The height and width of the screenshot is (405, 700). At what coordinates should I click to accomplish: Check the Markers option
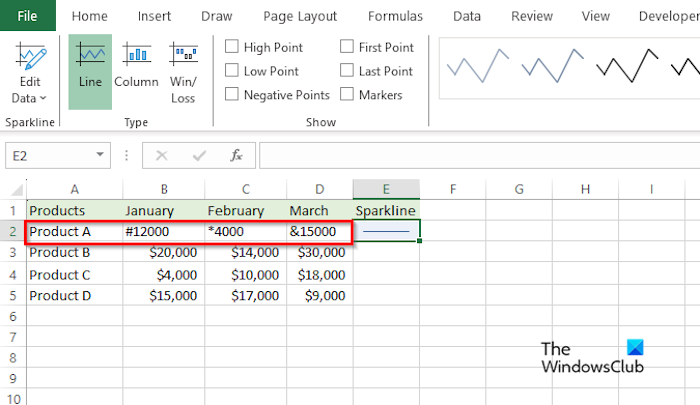point(346,94)
